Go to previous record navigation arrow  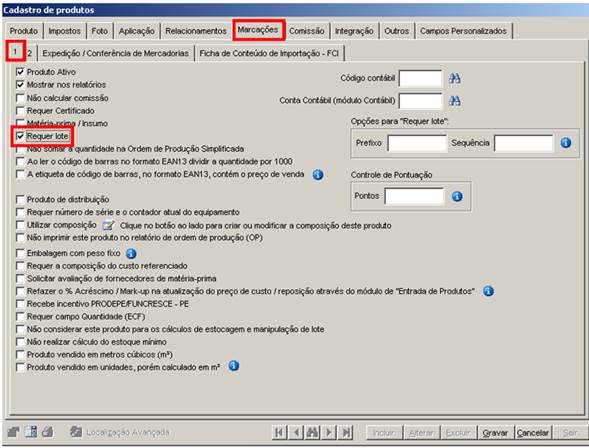296,432
